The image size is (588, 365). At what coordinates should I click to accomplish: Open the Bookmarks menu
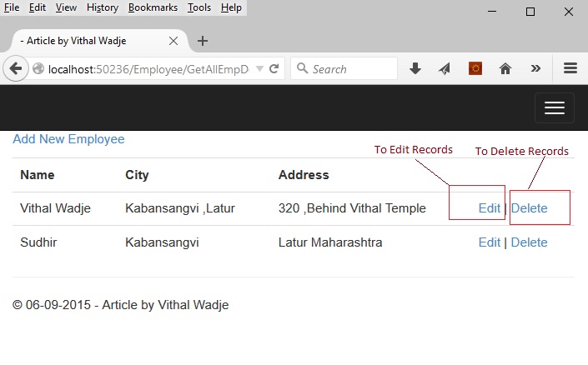153,7
